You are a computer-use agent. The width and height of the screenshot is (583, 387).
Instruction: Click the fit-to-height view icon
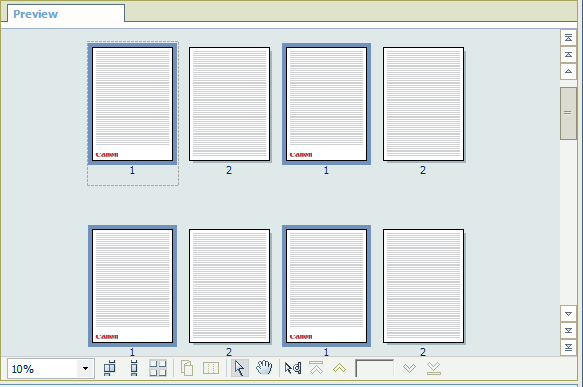134,368
